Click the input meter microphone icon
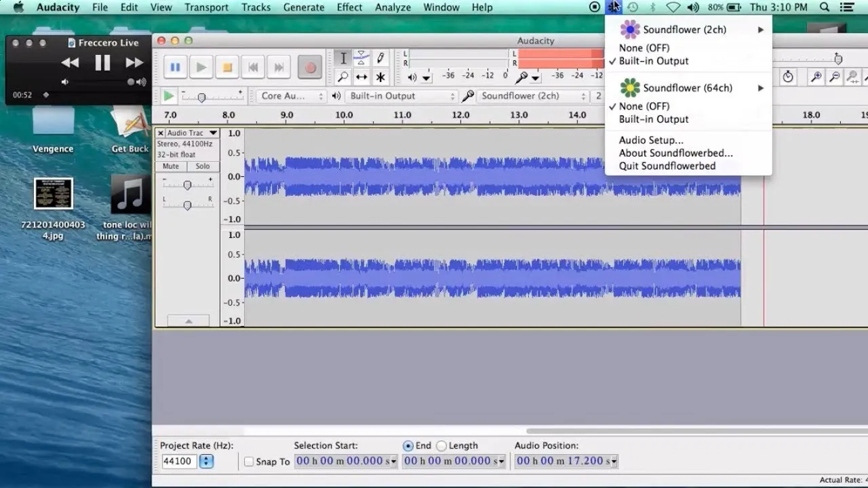The height and width of the screenshot is (488, 868). point(521,78)
